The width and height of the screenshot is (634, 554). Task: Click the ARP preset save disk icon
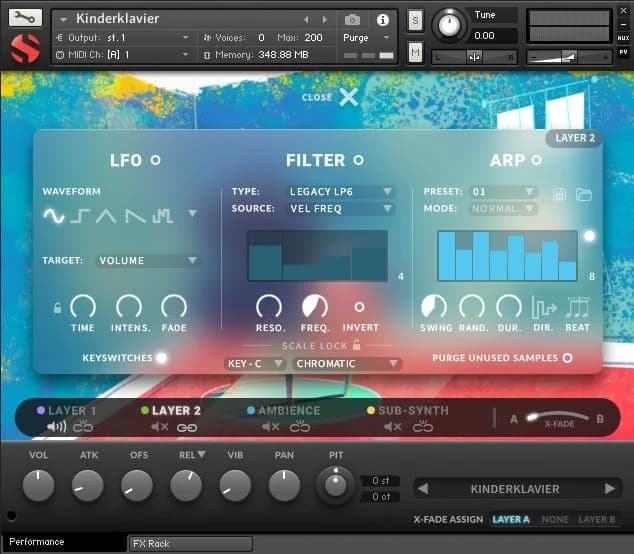(560, 193)
